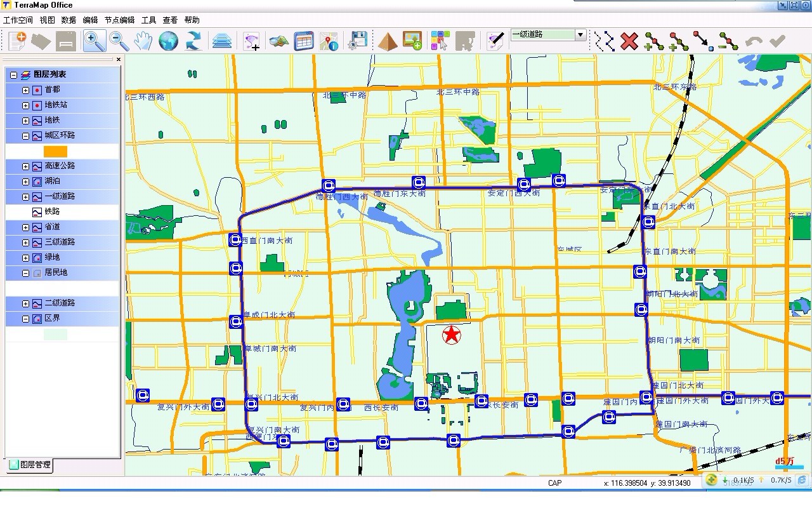This screenshot has height=508, width=812.
Task: Toggle 湖泊 layer type icon
Action: pos(37,182)
